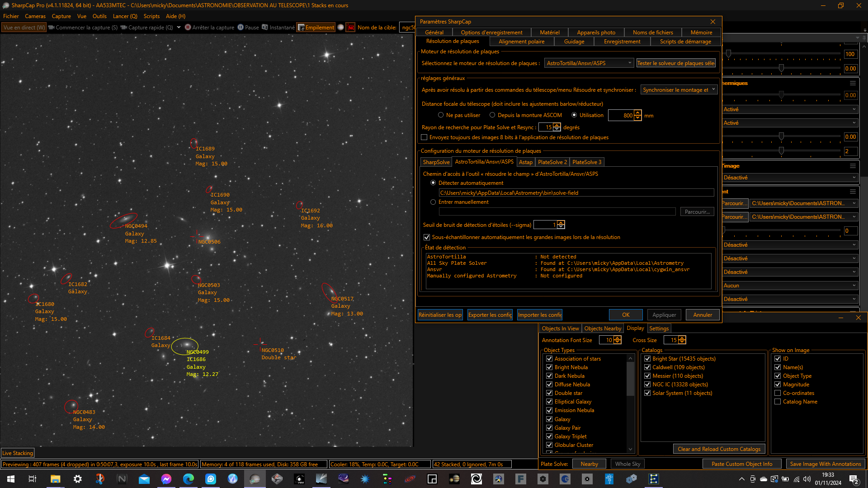The height and width of the screenshot is (488, 868).
Task: Click OK in Paramètres SharpCap dialog
Action: click(626, 315)
